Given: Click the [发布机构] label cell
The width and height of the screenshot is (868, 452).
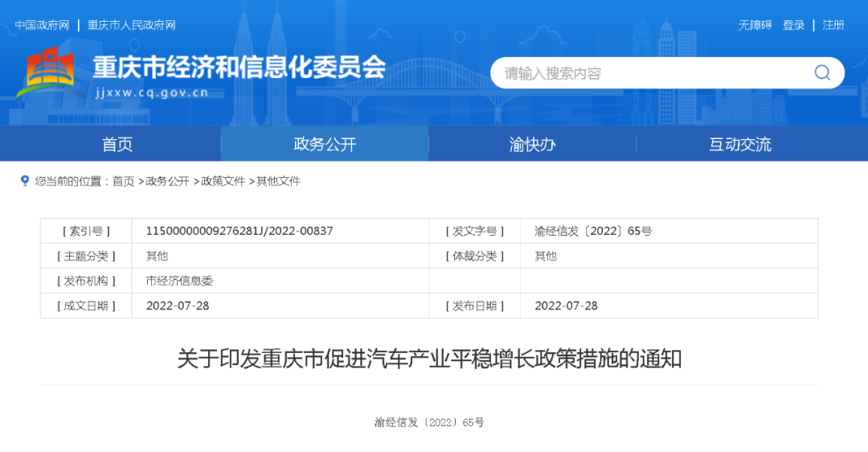Looking at the screenshot, I should 86,281.
